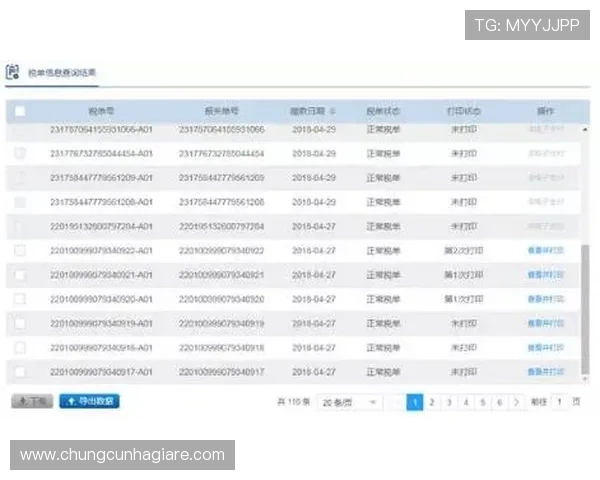Check the box for row ending 044454-A01

pos(20,153)
